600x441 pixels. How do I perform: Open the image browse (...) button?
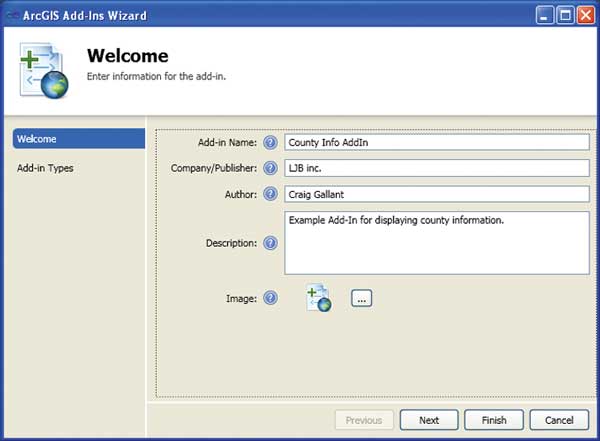361,298
